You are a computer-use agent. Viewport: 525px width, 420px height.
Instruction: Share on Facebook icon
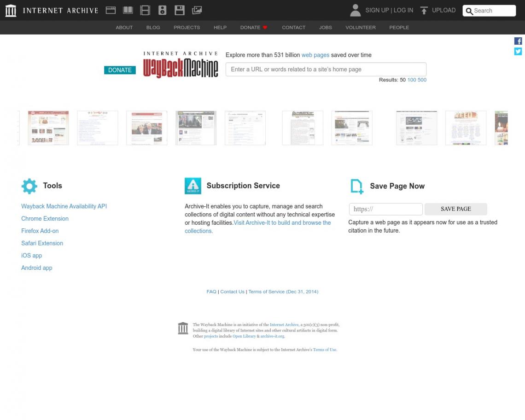(x=518, y=41)
